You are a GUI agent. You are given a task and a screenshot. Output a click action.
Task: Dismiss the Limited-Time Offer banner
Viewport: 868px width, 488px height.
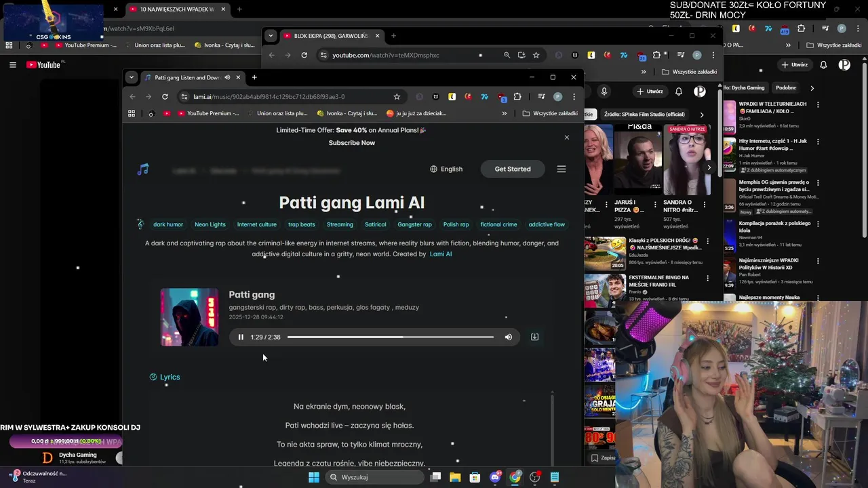click(567, 137)
